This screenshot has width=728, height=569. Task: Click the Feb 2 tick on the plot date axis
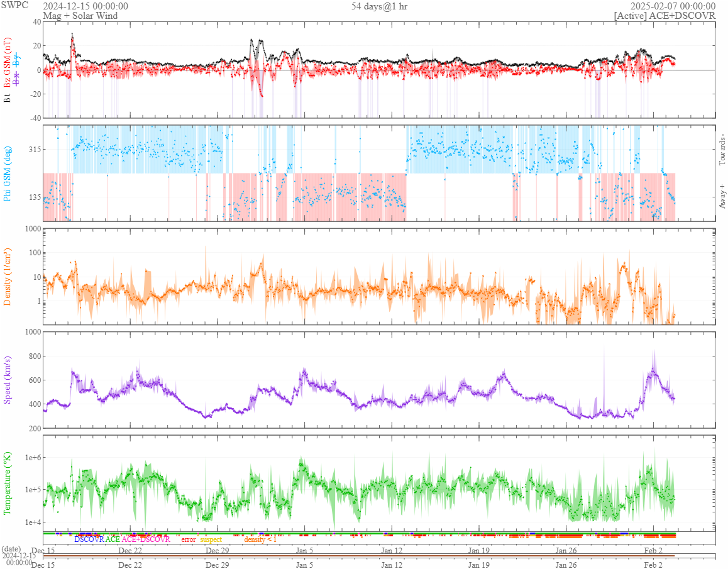[x=653, y=550]
